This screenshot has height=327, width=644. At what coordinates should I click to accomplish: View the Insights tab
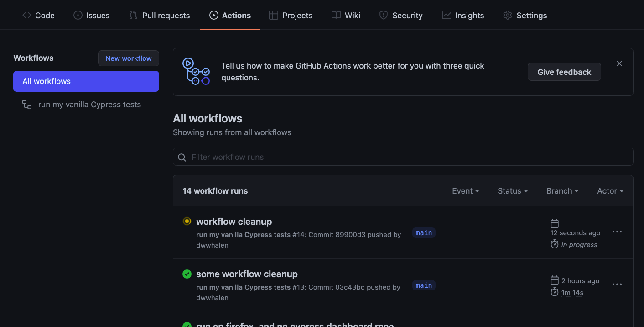pyautogui.click(x=463, y=15)
